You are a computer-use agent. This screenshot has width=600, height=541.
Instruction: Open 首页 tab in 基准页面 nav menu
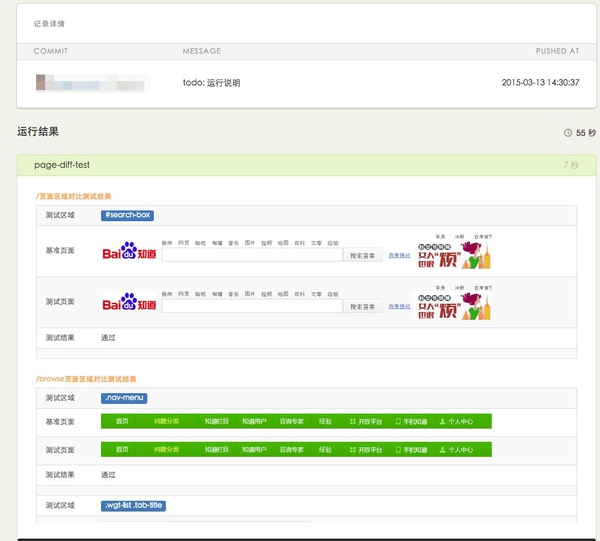pos(122,422)
